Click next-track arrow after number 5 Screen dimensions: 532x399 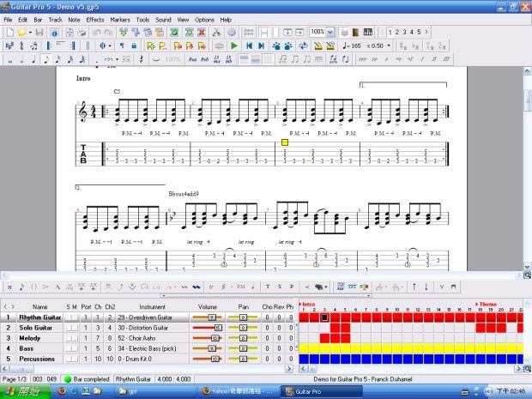click(426, 33)
